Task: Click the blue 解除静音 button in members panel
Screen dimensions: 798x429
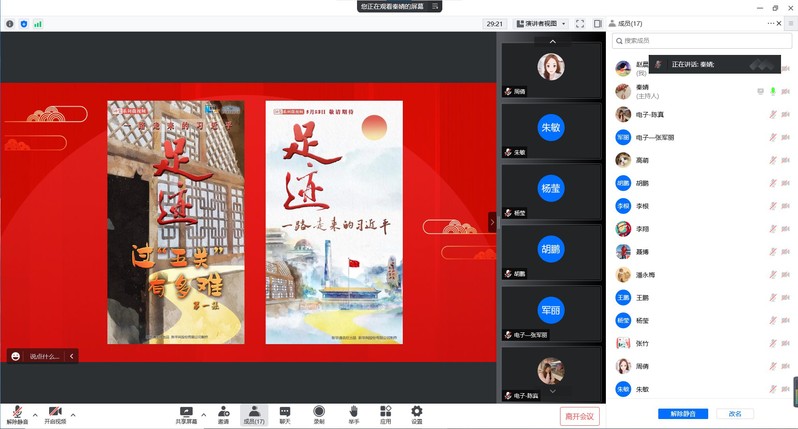Action: click(x=683, y=414)
